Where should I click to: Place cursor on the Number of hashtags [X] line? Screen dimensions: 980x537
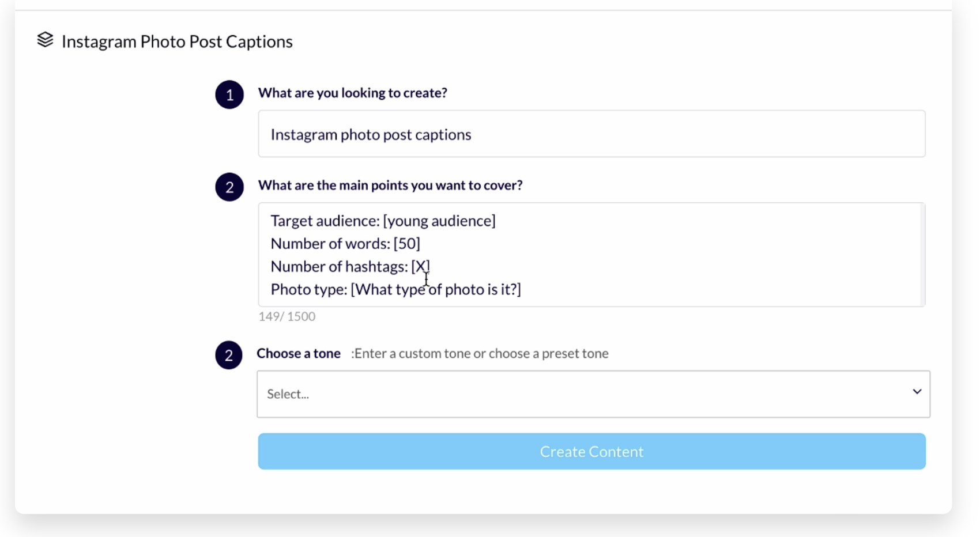tap(350, 267)
